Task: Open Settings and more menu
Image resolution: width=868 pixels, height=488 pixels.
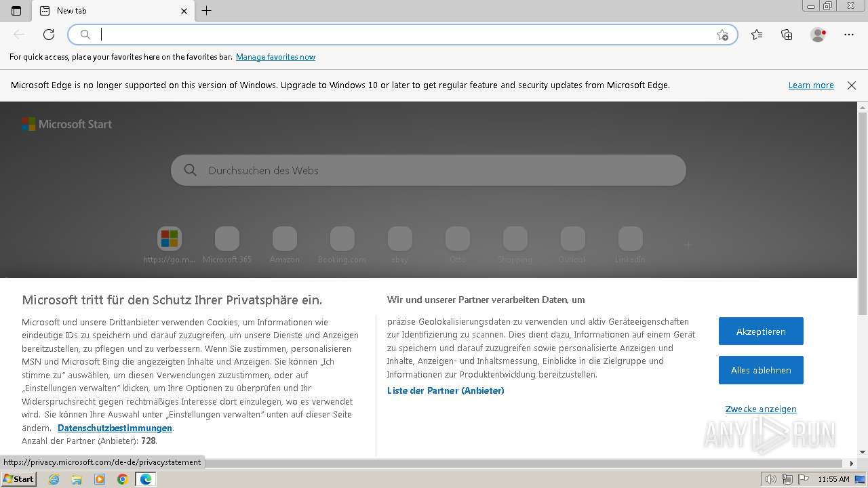Action: tap(849, 35)
